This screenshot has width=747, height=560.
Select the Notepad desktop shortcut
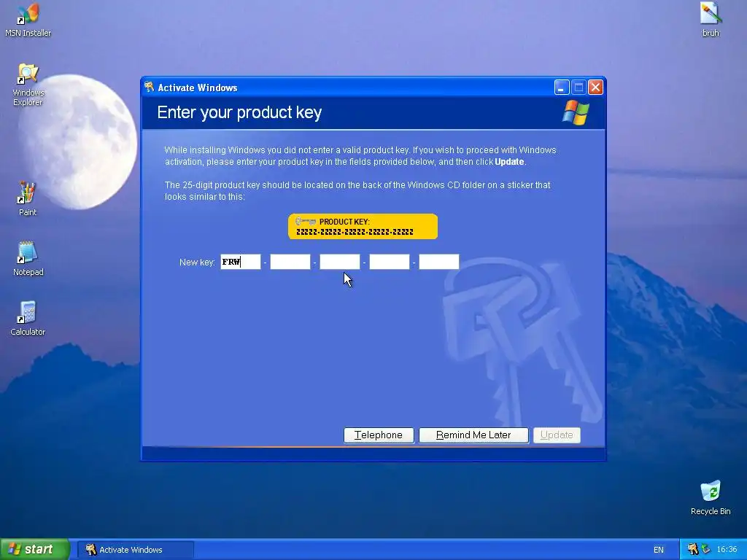click(x=28, y=259)
